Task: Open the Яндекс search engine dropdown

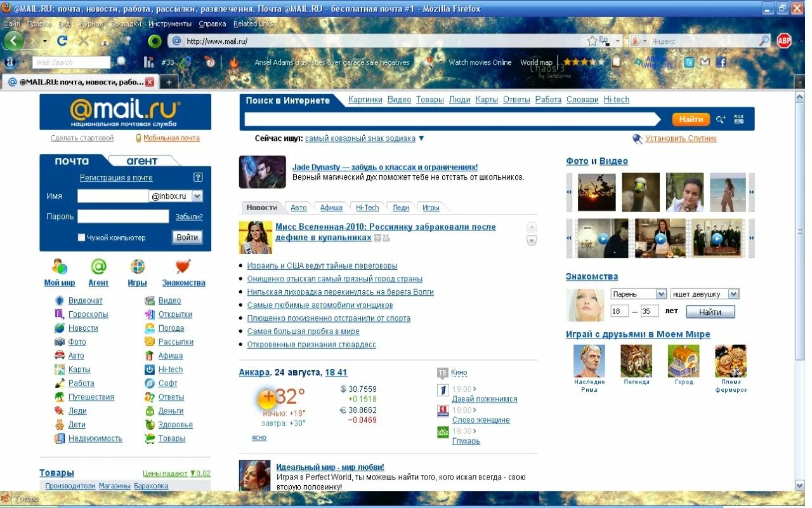Action: [645, 41]
